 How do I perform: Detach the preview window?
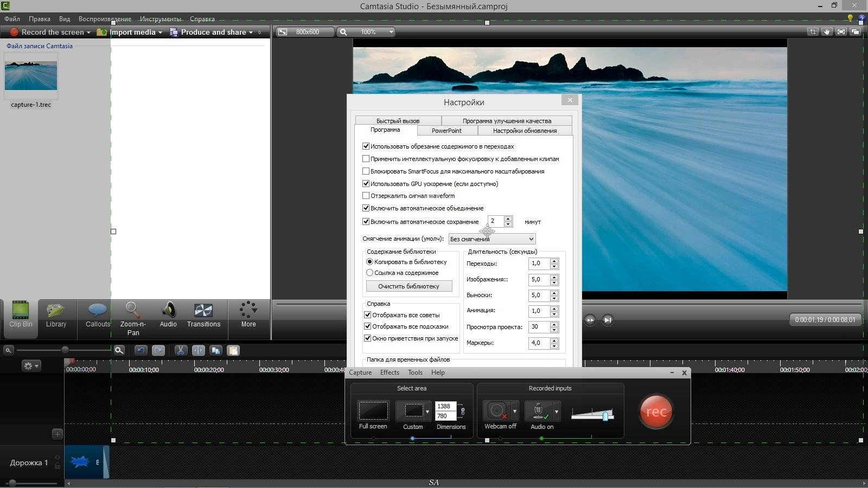point(855,31)
